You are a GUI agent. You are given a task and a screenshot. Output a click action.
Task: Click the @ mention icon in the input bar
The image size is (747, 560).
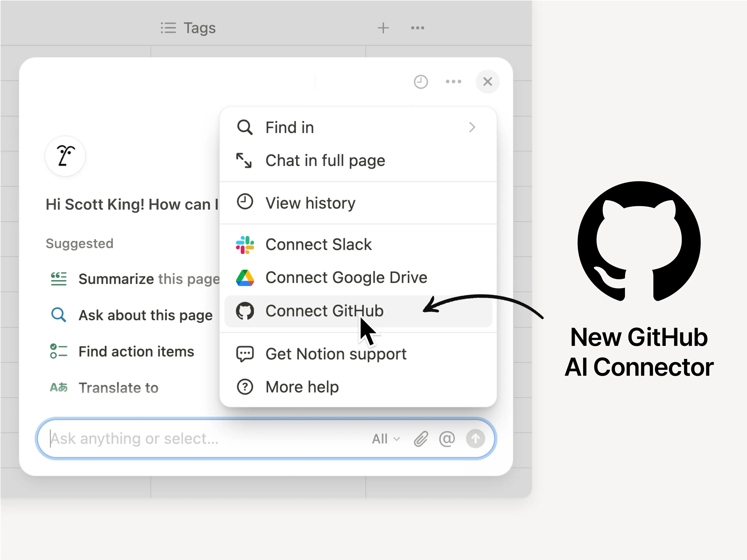pyautogui.click(x=447, y=438)
